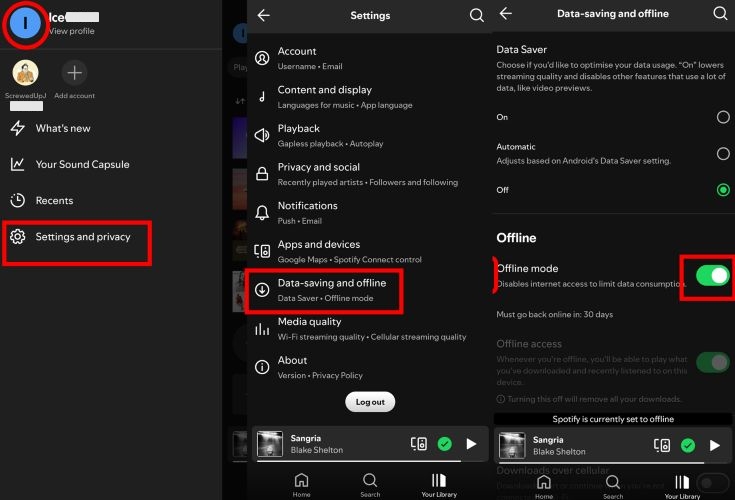Open Settings and privacy
The height and width of the screenshot is (500, 735).
point(82,237)
